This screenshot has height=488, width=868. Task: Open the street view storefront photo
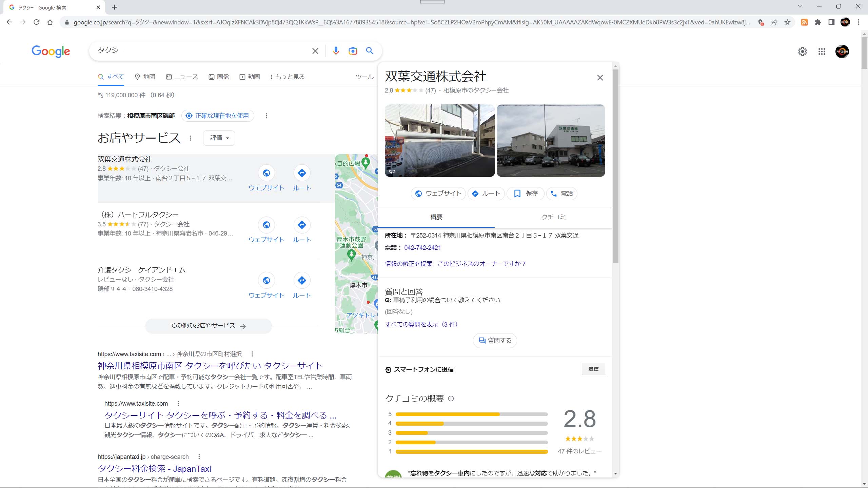point(440,141)
